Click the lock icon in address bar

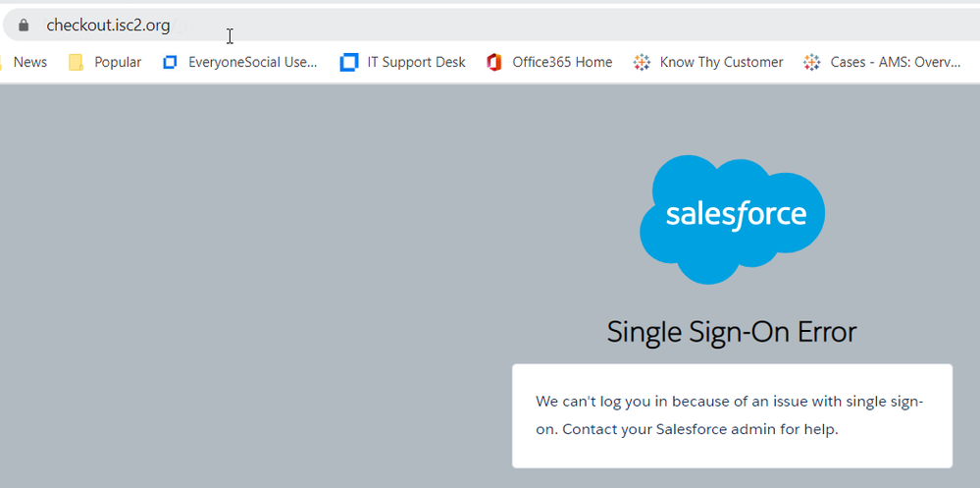(x=25, y=26)
